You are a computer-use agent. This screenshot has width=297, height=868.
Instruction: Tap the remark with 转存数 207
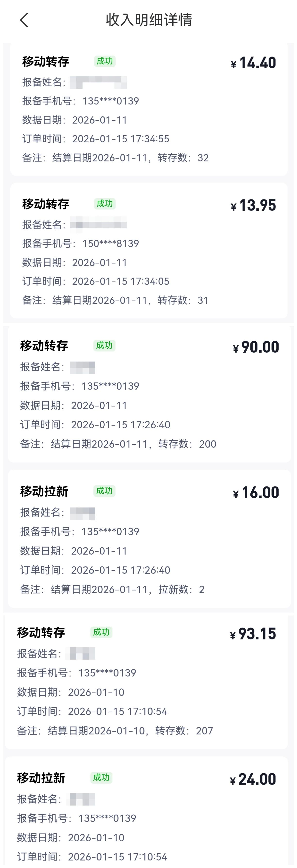click(x=115, y=731)
